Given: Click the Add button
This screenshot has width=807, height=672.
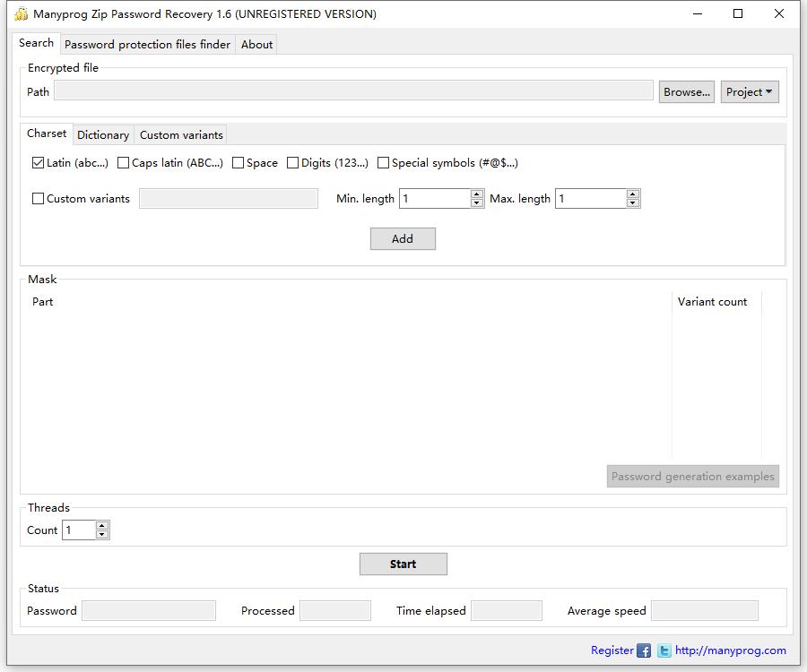Looking at the screenshot, I should 403,238.
